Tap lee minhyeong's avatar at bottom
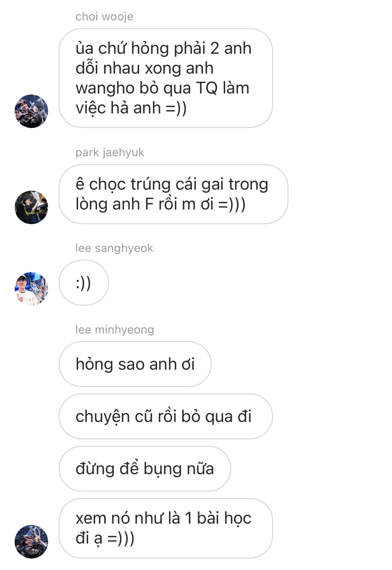The width and height of the screenshot is (392, 570). pyautogui.click(x=31, y=542)
